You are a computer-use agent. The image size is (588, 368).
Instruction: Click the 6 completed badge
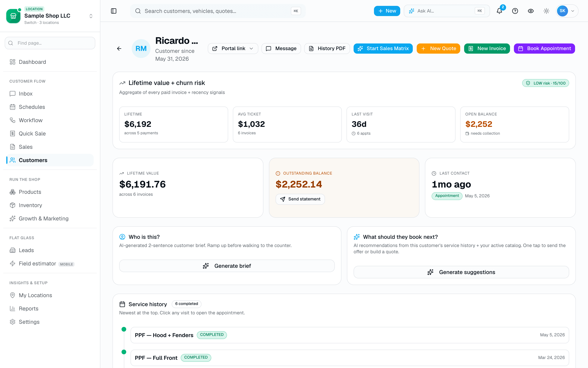click(187, 304)
